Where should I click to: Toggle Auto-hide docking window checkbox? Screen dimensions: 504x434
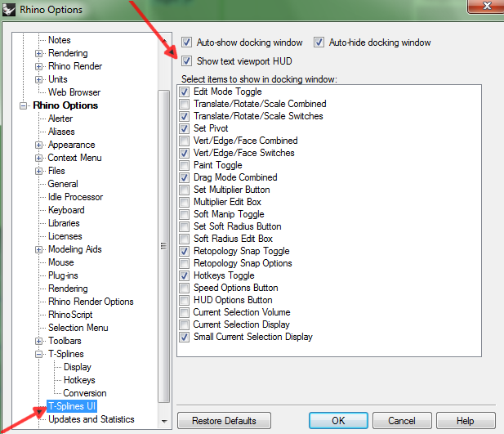pos(319,43)
